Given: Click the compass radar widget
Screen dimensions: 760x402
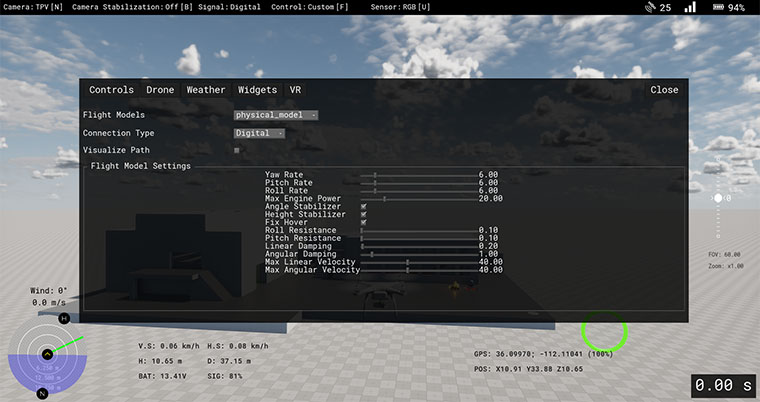Looking at the screenshot, I should point(48,355).
